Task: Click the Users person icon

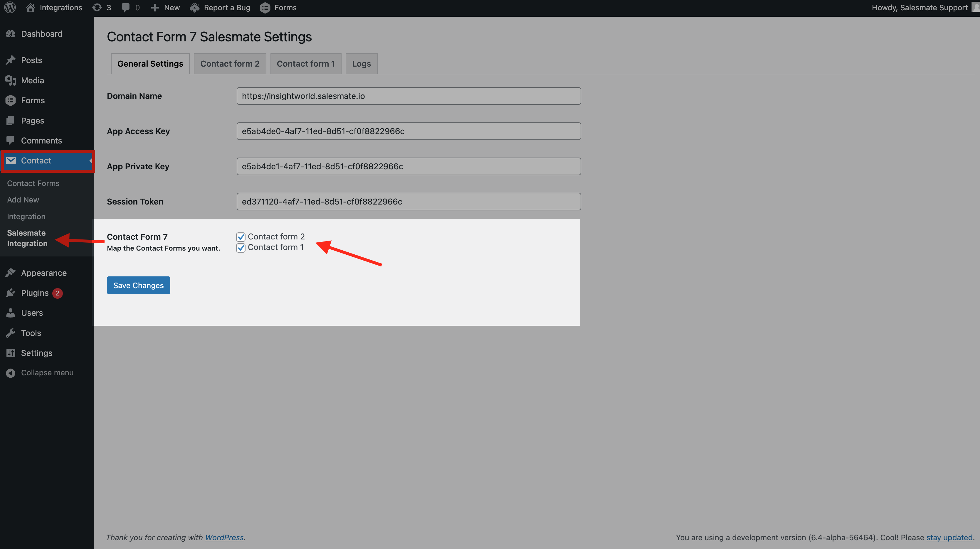Action: click(x=11, y=313)
